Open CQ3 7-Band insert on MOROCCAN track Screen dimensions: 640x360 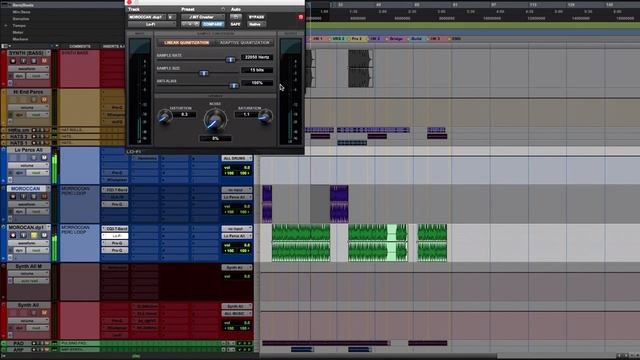coord(115,190)
